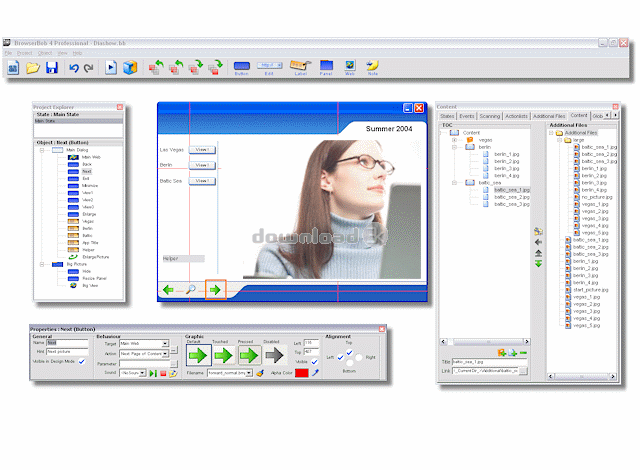640x470 pixels.
Task: Remove the TOC entry with the green minus icon
Action: [x=523, y=352]
